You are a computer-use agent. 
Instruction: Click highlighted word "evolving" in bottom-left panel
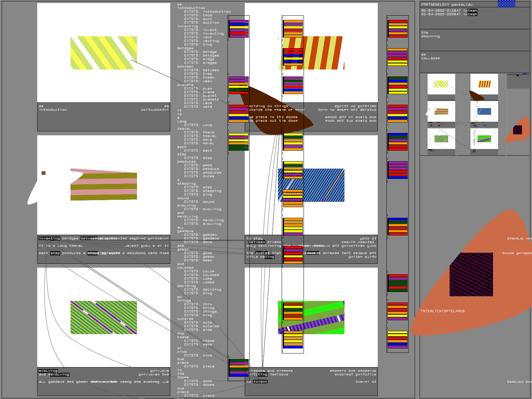(x=48, y=371)
